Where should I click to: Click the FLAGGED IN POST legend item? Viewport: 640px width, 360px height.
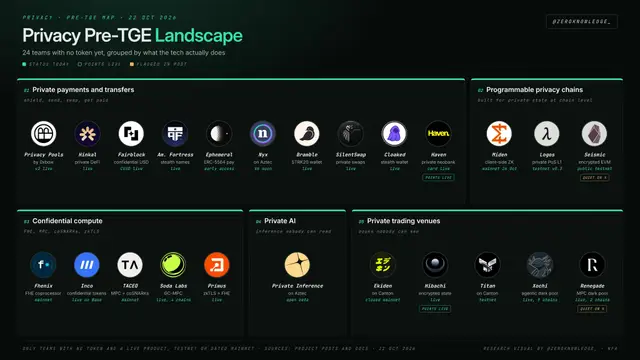coord(158,64)
